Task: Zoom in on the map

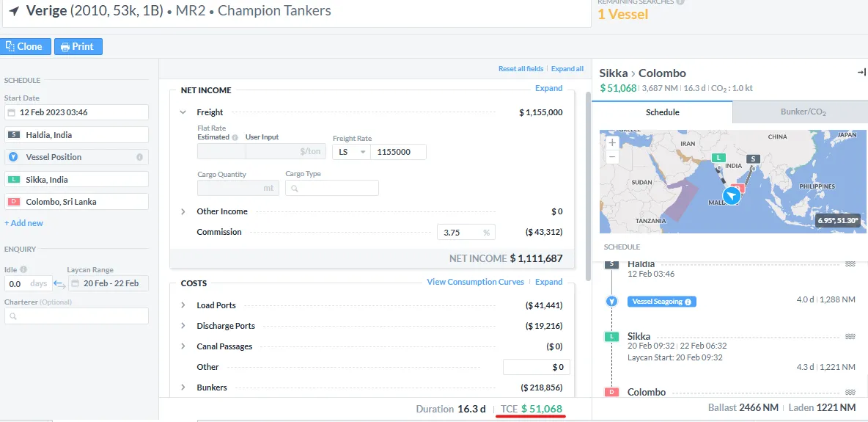Action: (x=611, y=142)
